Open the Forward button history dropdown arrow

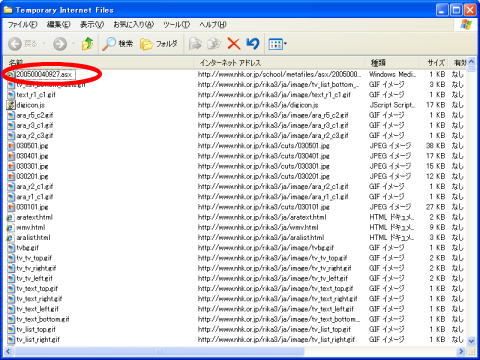[x=73, y=44]
